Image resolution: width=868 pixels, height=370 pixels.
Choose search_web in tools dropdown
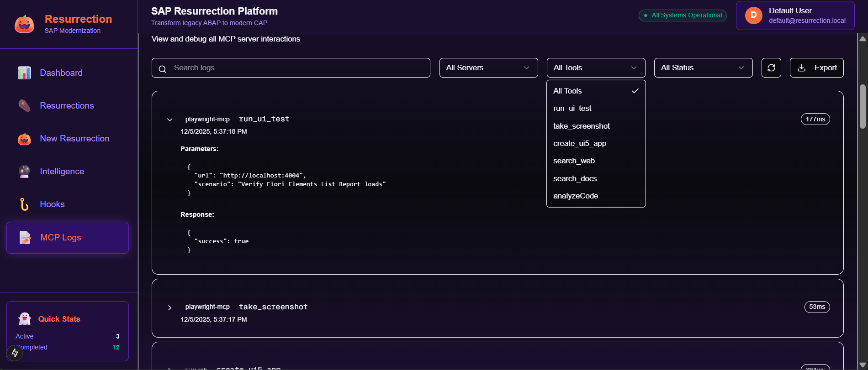click(596, 161)
